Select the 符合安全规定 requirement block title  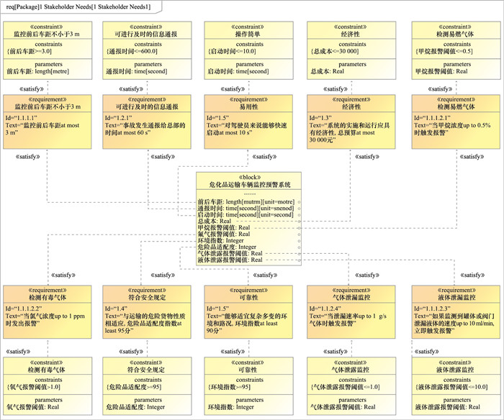pos(147,297)
